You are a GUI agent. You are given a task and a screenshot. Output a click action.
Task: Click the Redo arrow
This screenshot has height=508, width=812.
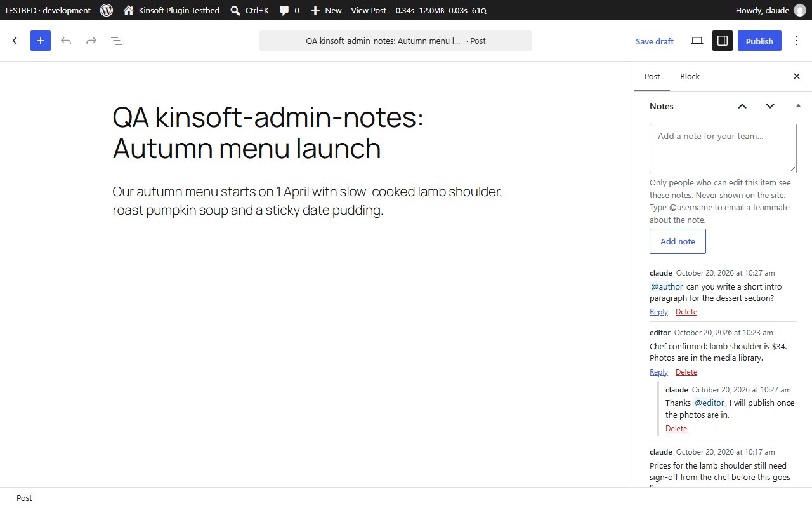point(91,41)
